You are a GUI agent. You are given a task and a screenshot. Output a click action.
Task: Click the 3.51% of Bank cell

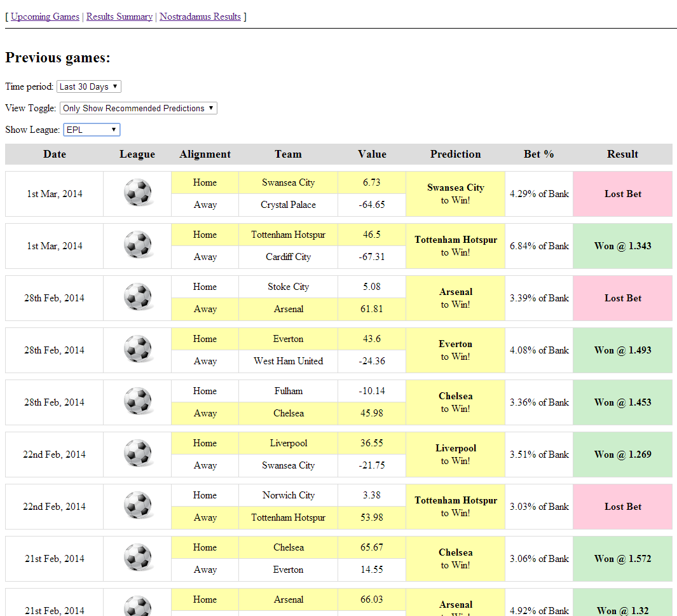539,455
